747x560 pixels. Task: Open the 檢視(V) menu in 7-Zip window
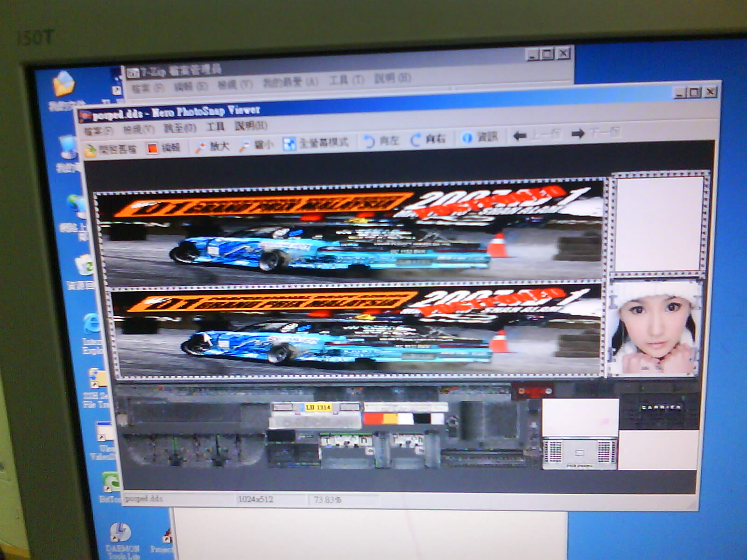pyautogui.click(x=235, y=85)
